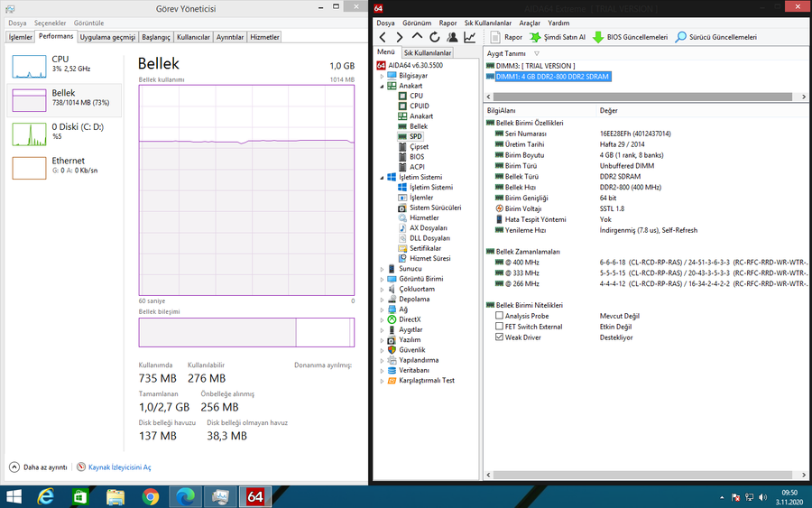Open File Explorer from taskbar

115,497
